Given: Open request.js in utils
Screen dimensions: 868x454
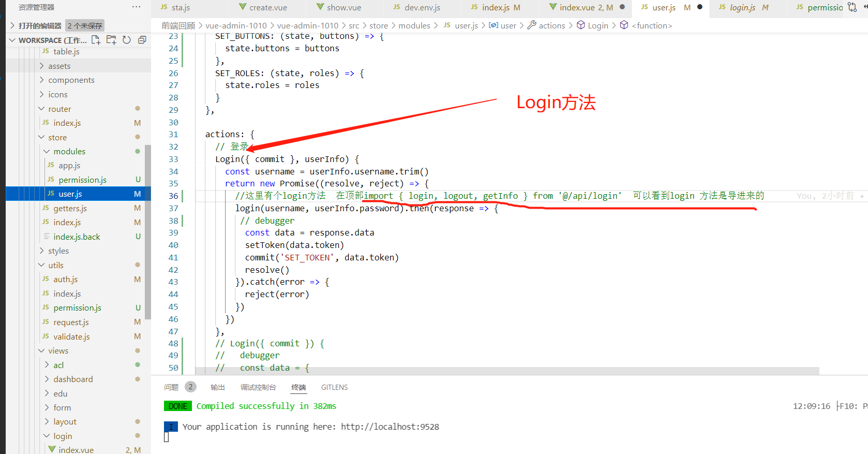Looking at the screenshot, I should (70, 322).
